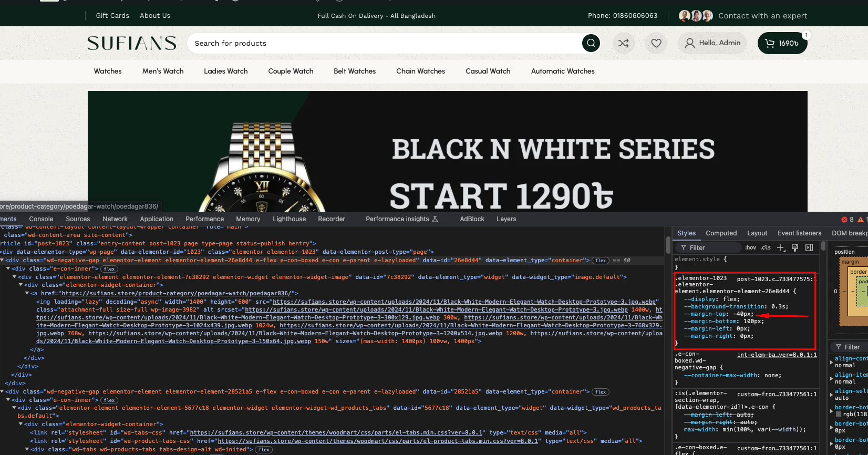Click the Gift Cards link
Image resolution: width=868 pixels, height=455 pixels.
[x=112, y=16]
